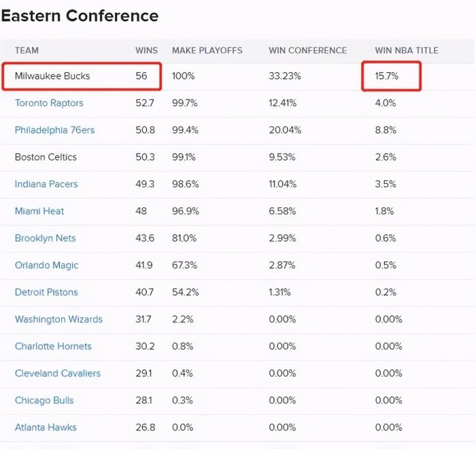
Task: Open the Atlanta Hawks team page
Action: click(46, 427)
